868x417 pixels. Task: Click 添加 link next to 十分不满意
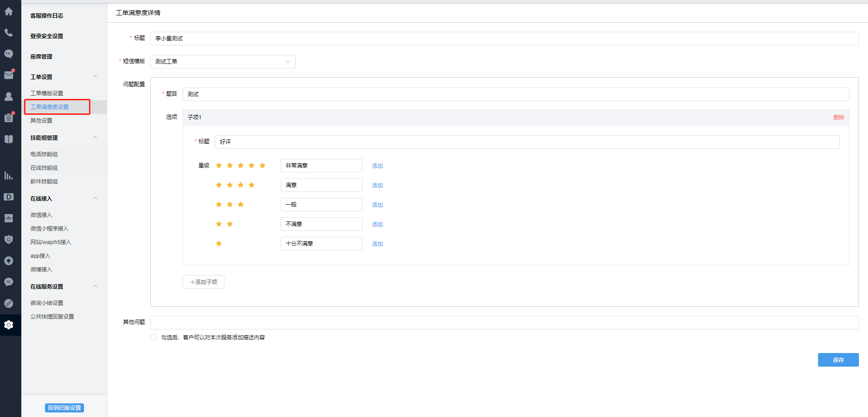click(377, 244)
